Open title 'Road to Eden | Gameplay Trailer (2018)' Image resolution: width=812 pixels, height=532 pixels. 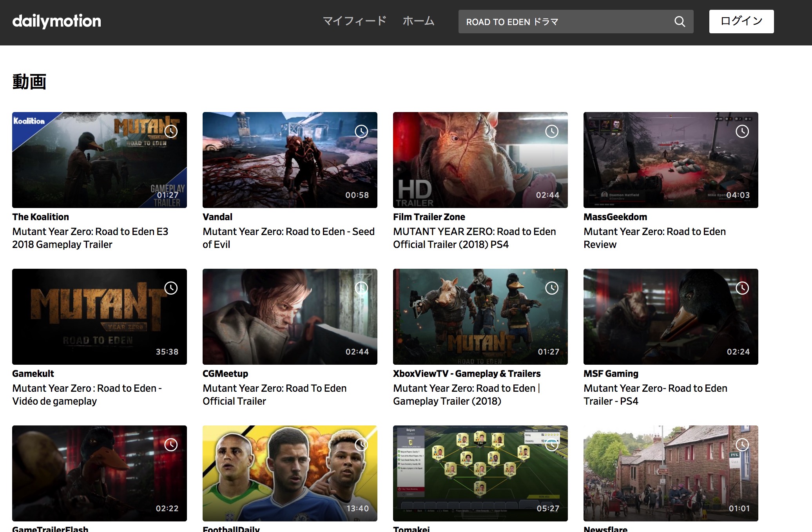[x=466, y=394]
